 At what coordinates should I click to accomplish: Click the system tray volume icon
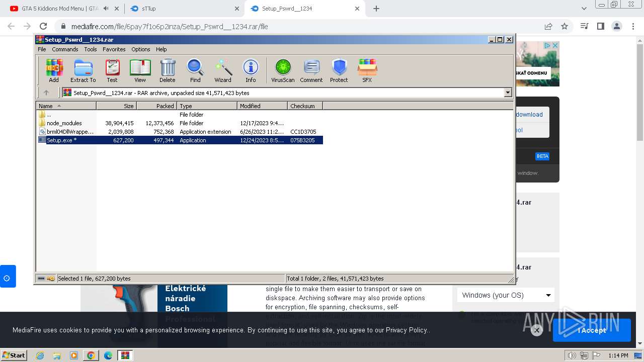(x=572, y=355)
